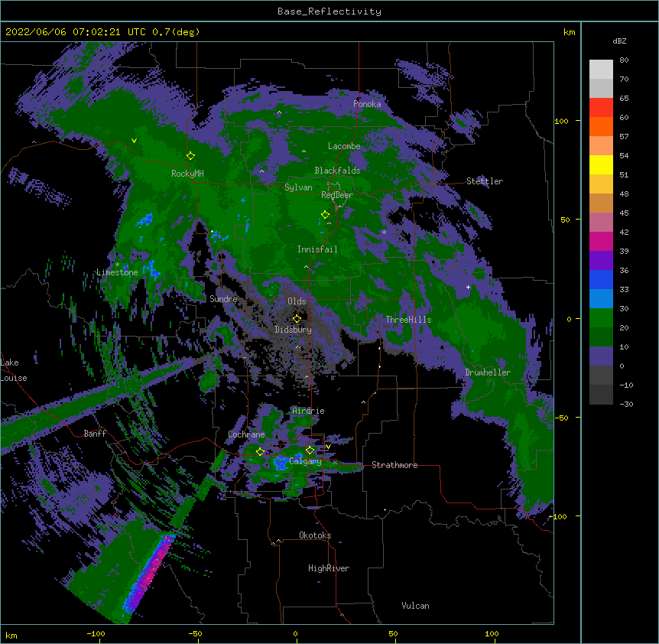Select the Okotoks label

click(315, 535)
